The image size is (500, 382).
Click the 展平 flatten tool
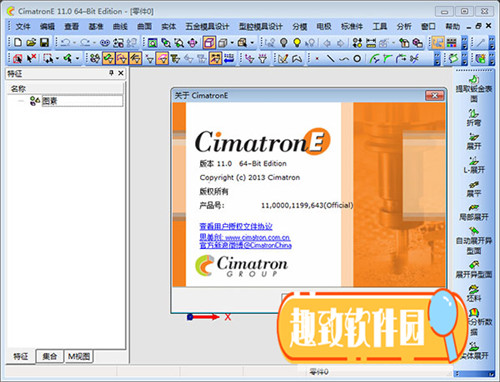474,188
